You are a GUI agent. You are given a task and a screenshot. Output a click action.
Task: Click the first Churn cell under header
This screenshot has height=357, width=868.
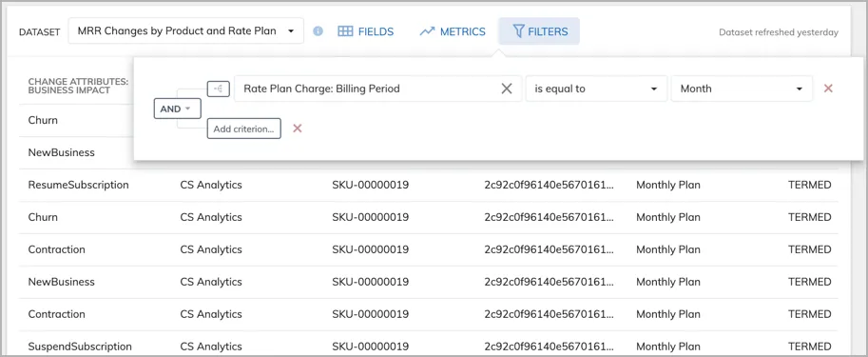pos(43,120)
